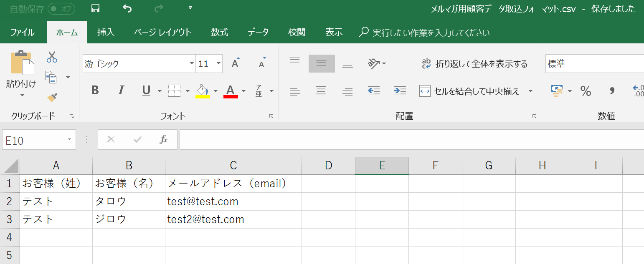Screen dimensions: 644x264
Task: Open the font name dropdown 游ゴシック
Action: [192, 64]
